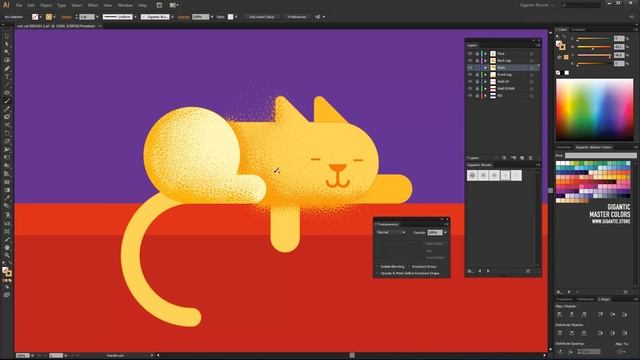Toggle Opacity & Mask Define Knockout Shape
Image resolution: width=640 pixels, height=360 pixels.
click(x=378, y=273)
